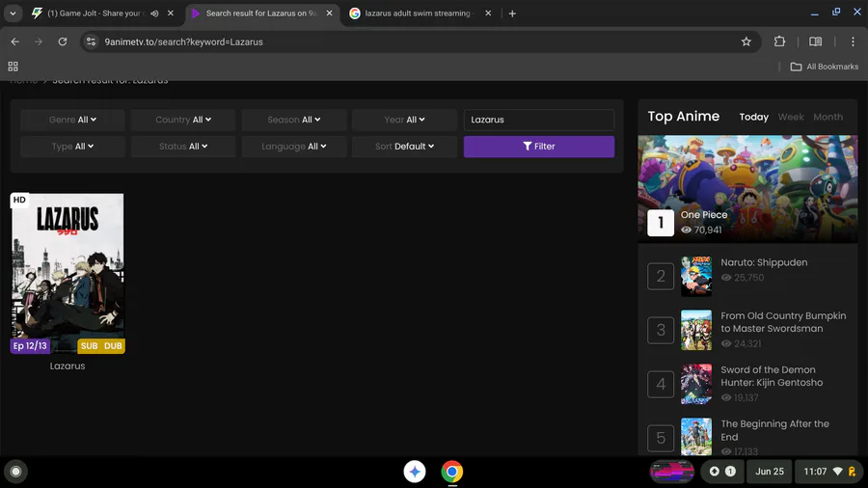This screenshot has height=488, width=868.
Task: Reload the 9anime search page
Action: pos(63,41)
